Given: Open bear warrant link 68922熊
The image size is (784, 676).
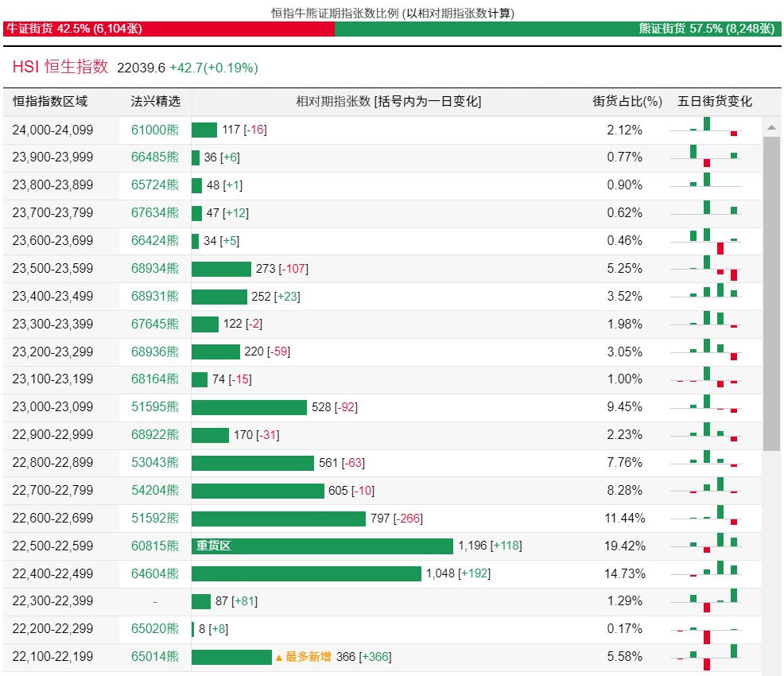Looking at the screenshot, I should point(155,435).
